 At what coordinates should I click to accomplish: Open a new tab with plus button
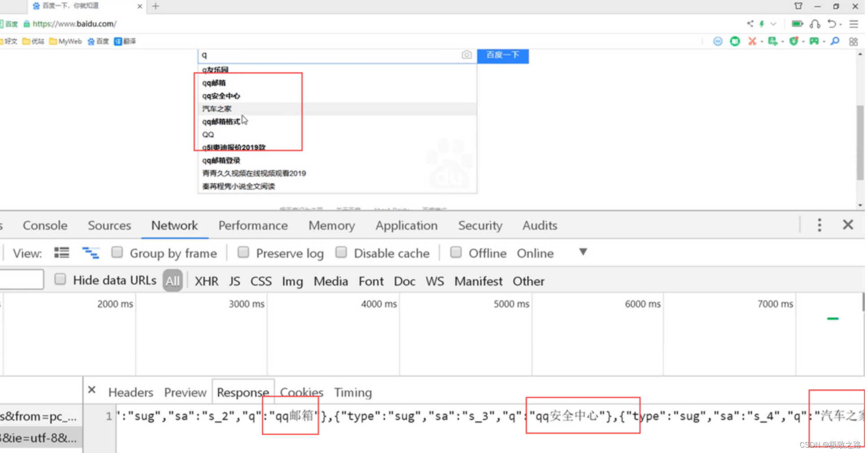coord(156,6)
